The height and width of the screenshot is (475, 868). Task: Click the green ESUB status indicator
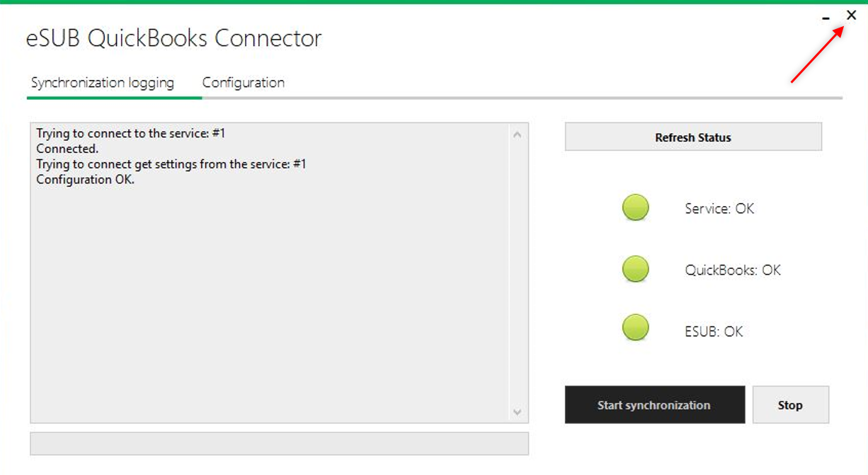(x=636, y=328)
